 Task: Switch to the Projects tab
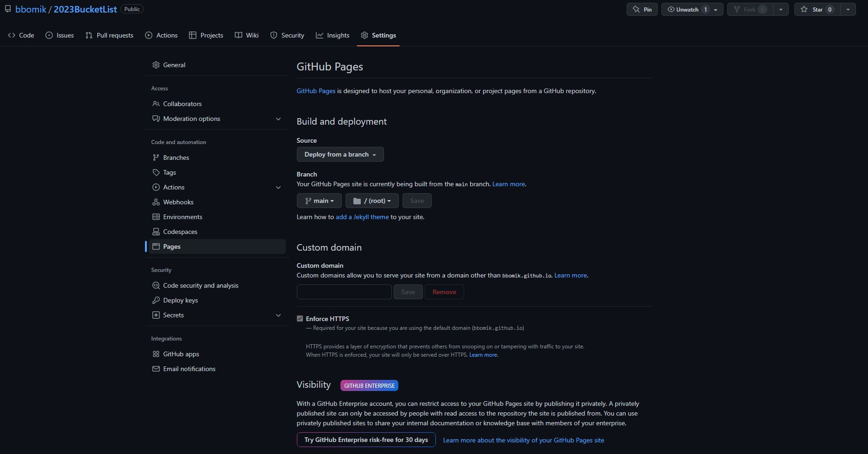tap(206, 35)
